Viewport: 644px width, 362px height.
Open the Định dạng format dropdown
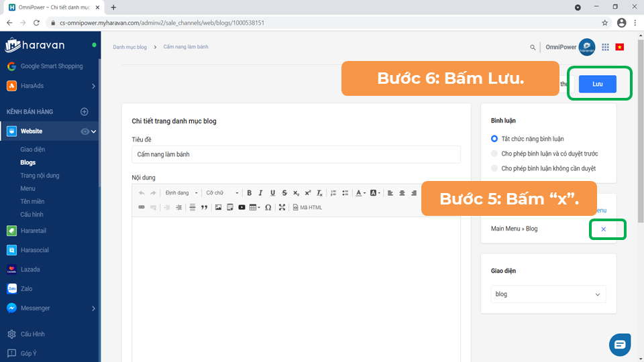[180, 193]
